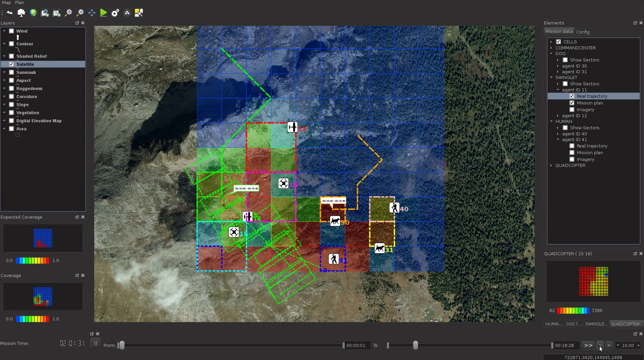
Task: Enable the Vegetation layer checkbox
Action: point(11,113)
